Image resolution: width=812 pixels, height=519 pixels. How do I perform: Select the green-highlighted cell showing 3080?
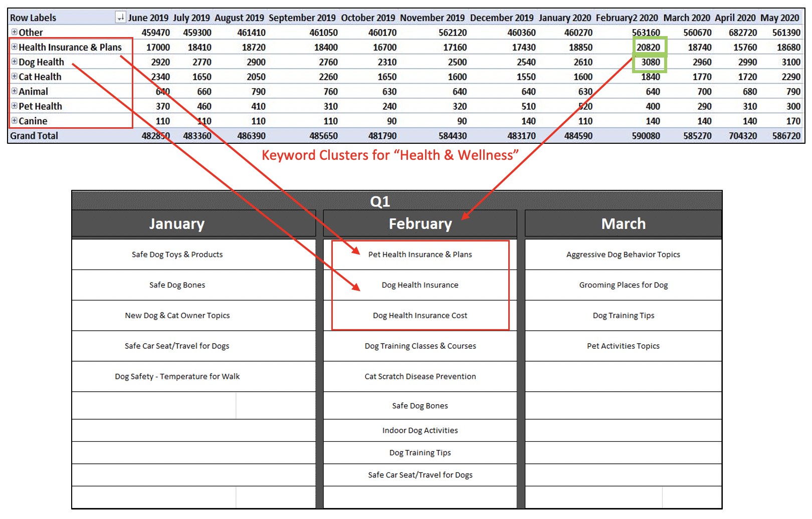(x=650, y=62)
